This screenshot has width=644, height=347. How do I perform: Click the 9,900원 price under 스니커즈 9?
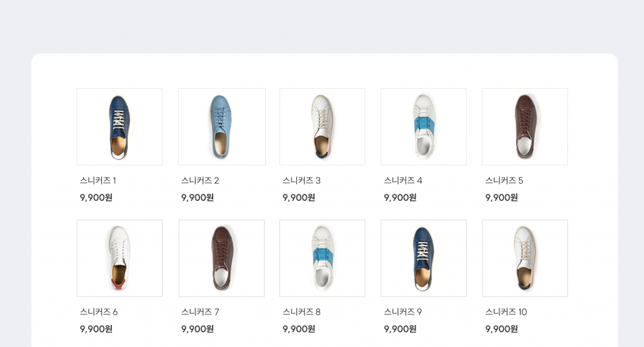(x=400, y=329)
